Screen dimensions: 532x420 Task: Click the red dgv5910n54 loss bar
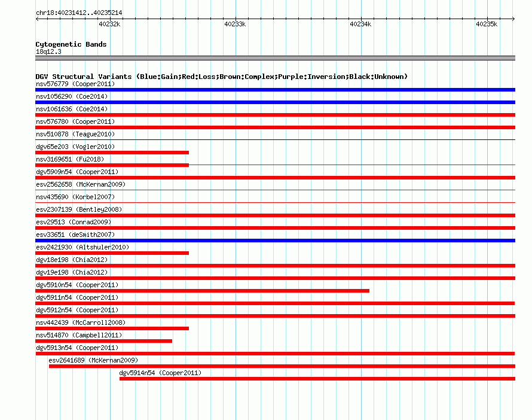click(x=202, y=291)
